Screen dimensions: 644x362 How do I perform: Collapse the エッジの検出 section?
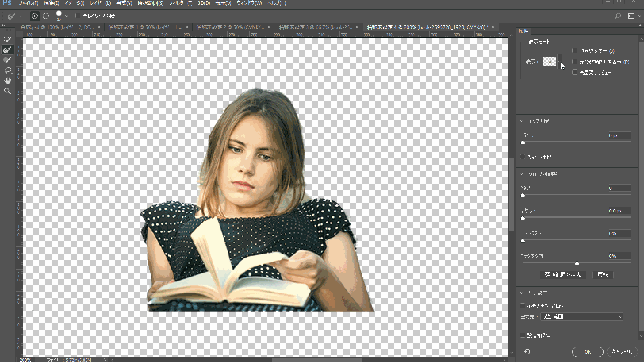tap(522, 121)
